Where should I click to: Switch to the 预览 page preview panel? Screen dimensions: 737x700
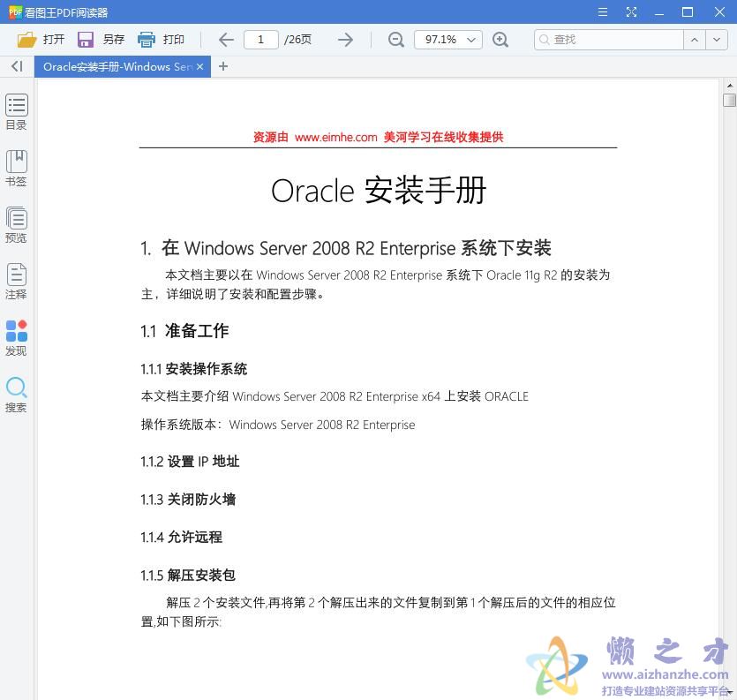pos(16,223)
